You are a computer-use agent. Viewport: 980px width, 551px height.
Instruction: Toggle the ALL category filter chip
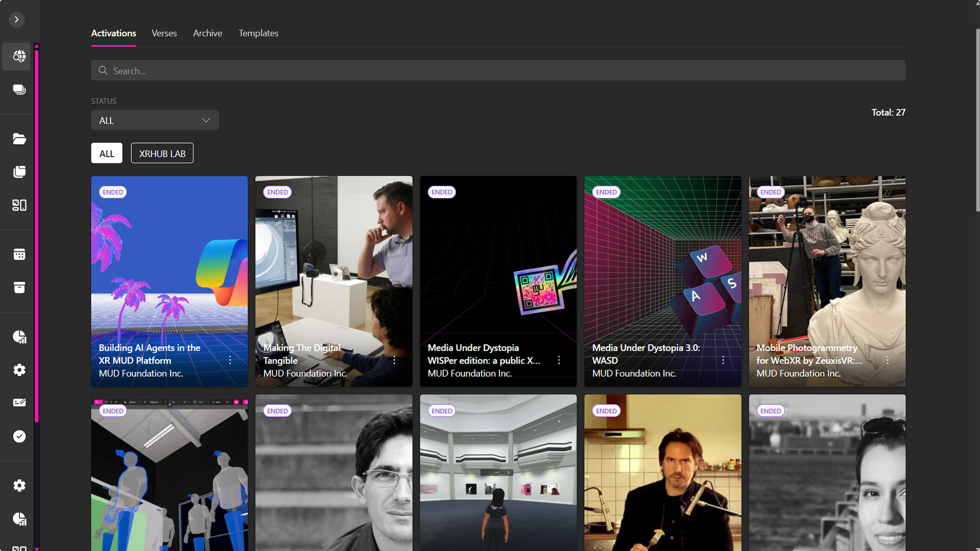[106, 153]
